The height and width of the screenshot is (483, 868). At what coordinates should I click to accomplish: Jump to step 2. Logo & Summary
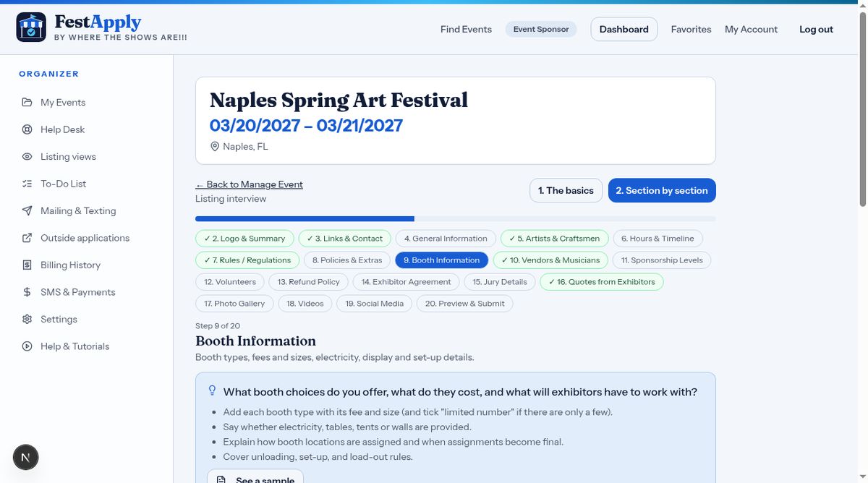point(244,239)
